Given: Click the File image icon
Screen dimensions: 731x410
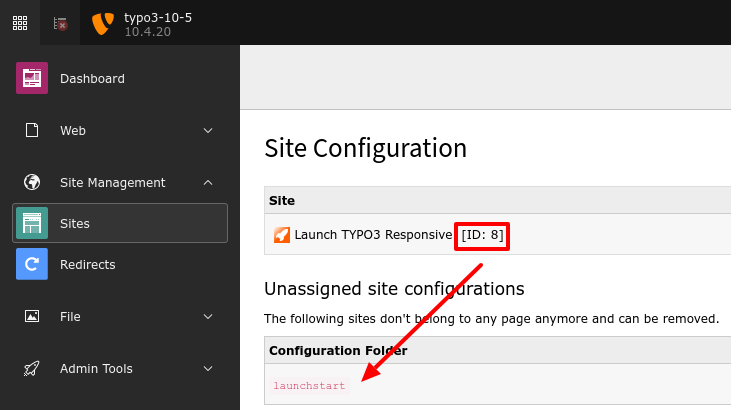Looking at the screenshot, I should (32, 316).
